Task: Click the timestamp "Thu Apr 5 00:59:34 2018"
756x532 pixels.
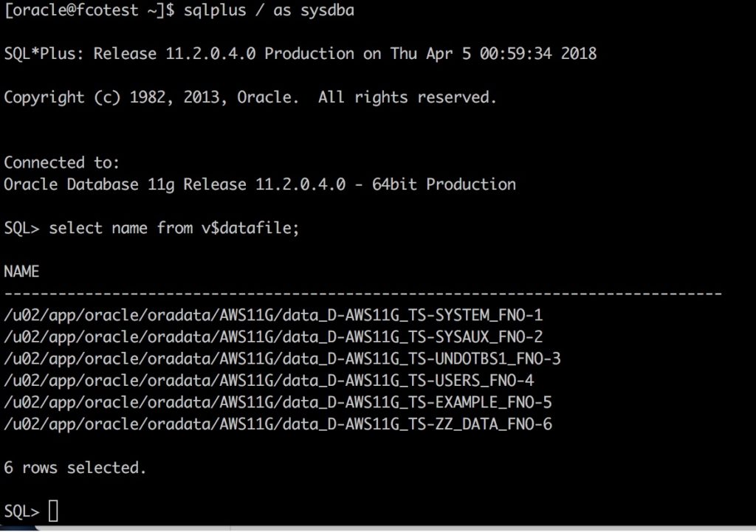Action: coord(498,54)
